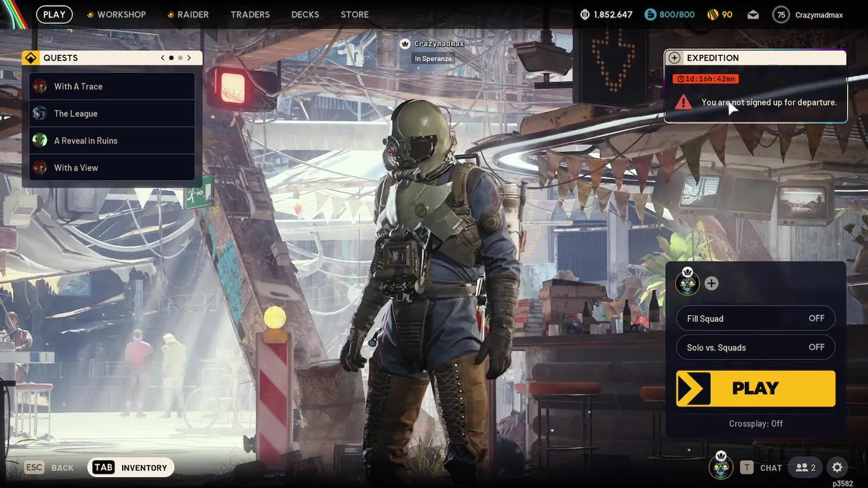Click the bottom-right player avatar icon
The image size is (868, 488).
(x=721, y=467)
